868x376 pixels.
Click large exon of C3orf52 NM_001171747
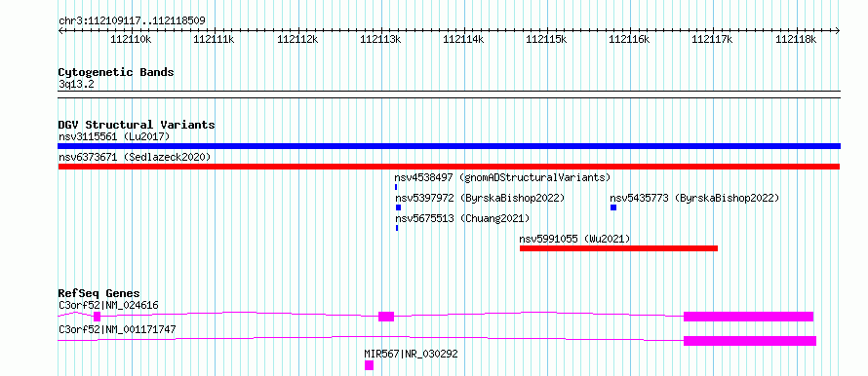pos(750,341)
